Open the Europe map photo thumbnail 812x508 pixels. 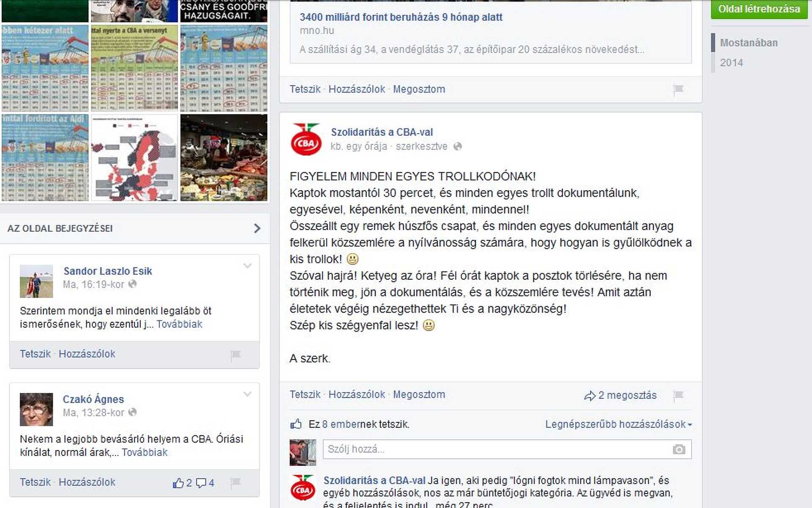[x=134, y=157]
